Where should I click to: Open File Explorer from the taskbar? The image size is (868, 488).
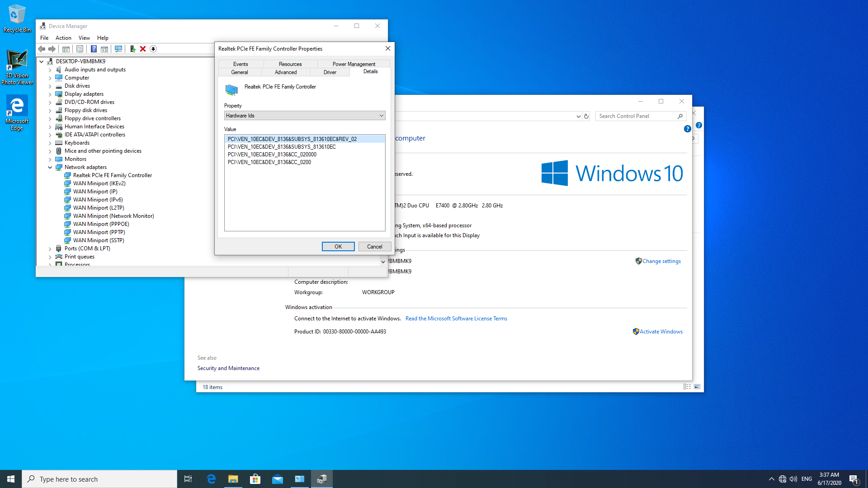[x=233, y=479]
